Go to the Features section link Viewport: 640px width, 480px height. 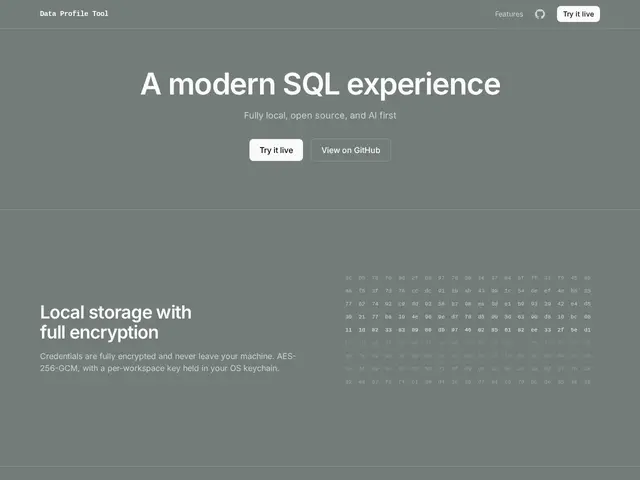[509, 14]
